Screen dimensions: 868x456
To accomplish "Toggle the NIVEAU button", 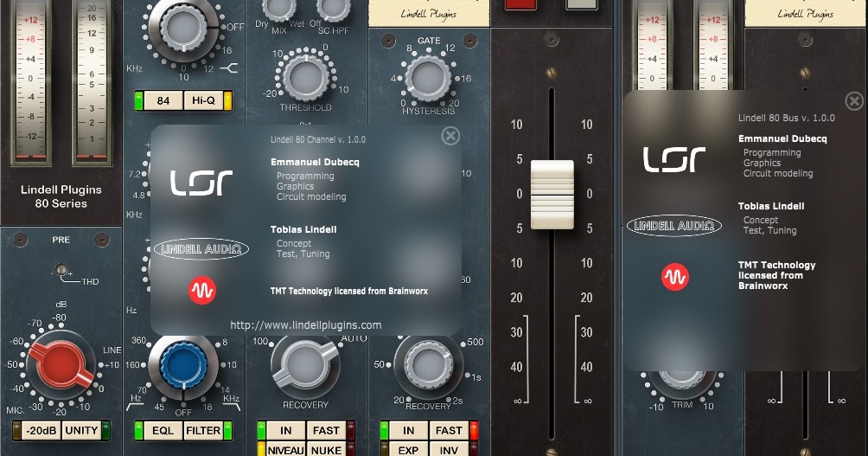I will [285, 450].
